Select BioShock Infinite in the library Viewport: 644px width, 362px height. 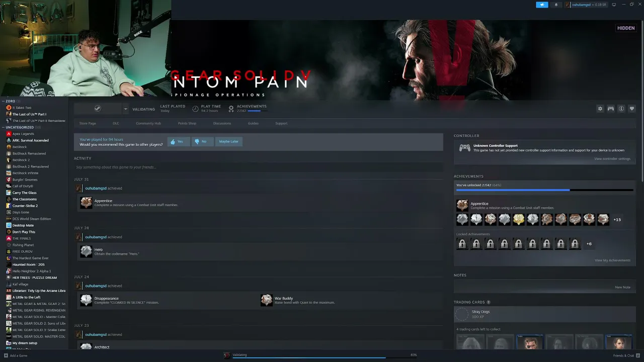(25, 173)
